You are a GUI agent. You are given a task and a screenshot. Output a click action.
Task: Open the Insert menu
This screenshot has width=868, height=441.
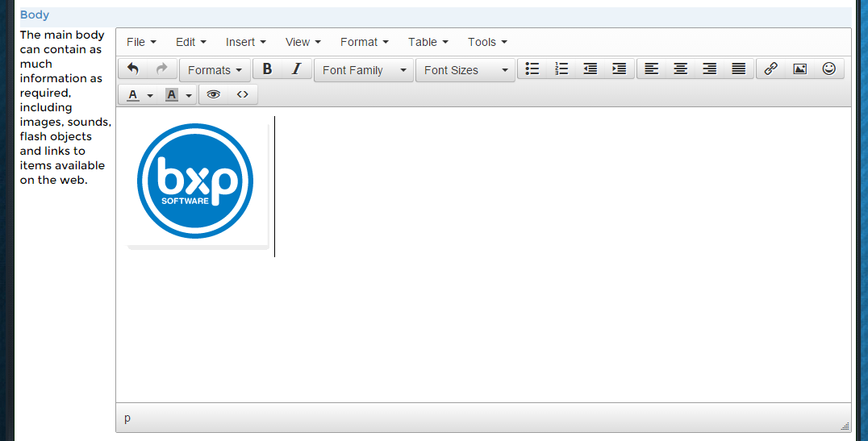click(x=246, y=42)
